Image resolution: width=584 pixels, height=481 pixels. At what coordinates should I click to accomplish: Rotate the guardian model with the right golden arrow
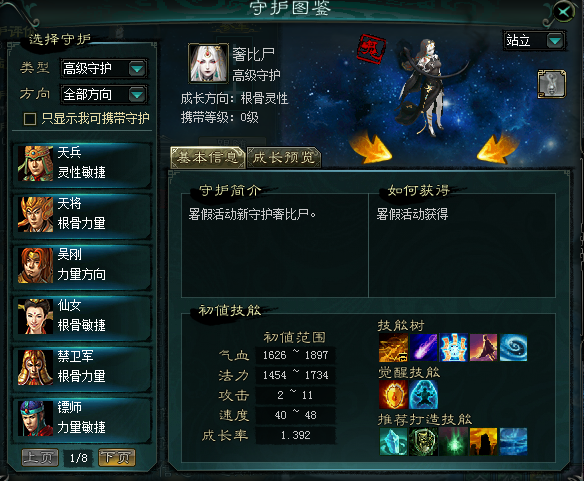(496, 148)
